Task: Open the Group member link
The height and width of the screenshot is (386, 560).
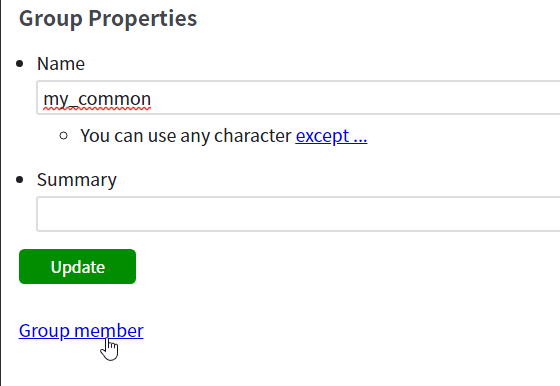Action: (81, 331)
